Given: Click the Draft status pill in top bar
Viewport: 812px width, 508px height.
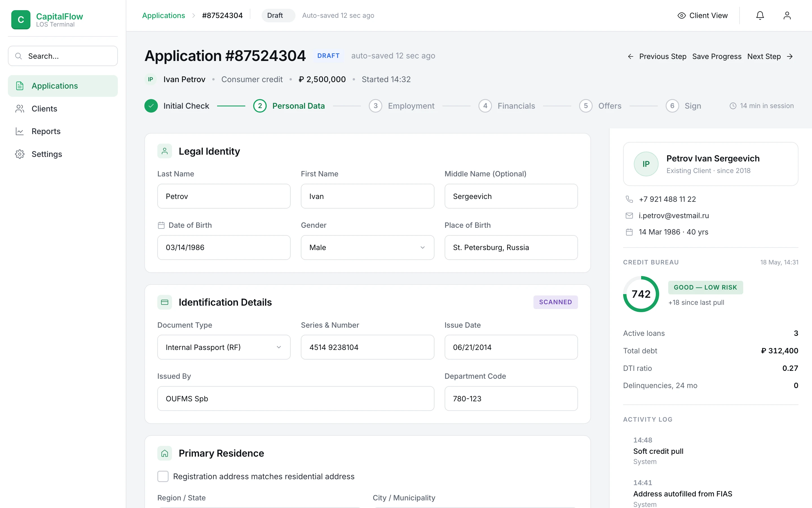Looking at the screenshot, I should 278,16.
